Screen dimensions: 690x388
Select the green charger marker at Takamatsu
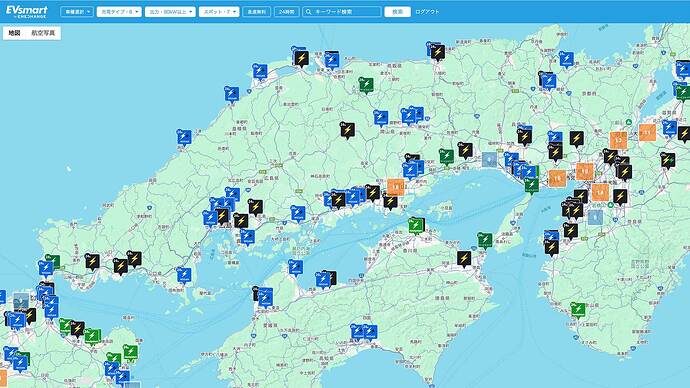(x=415, y=226)
